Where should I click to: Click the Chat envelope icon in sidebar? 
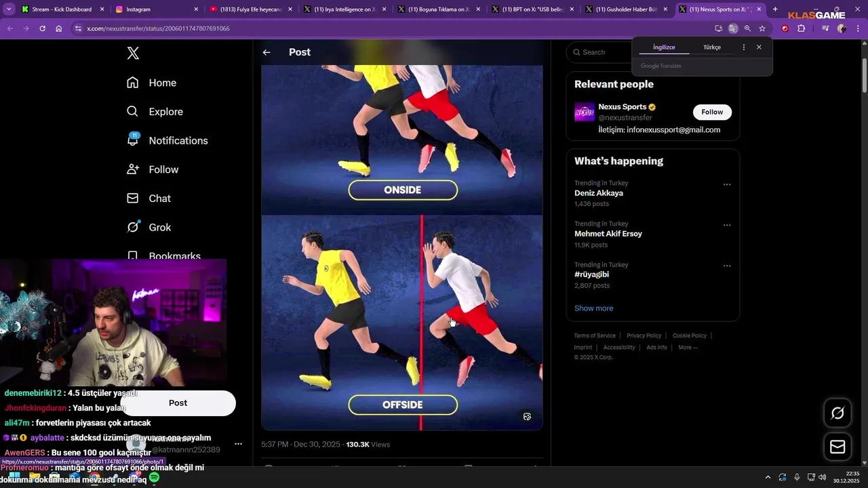point(133,199)
